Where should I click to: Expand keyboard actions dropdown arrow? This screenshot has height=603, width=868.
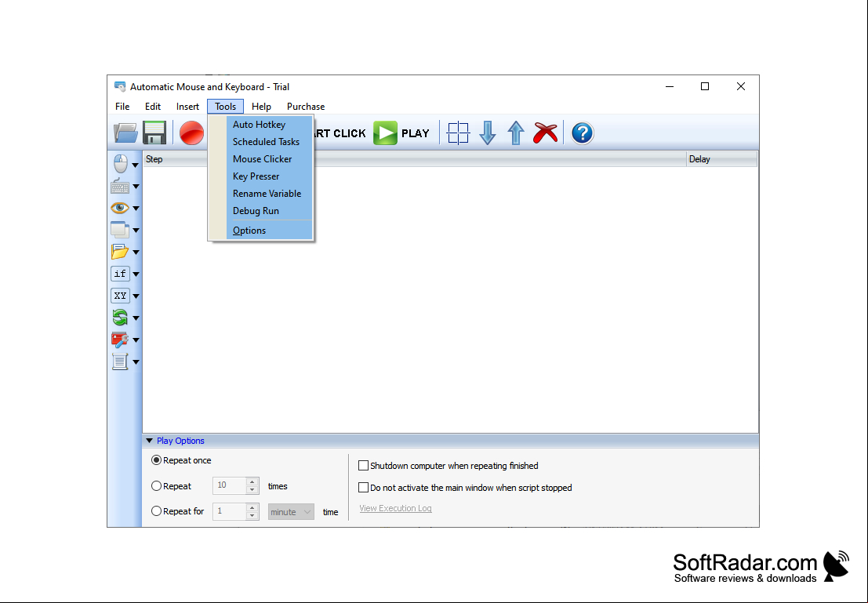pos(136,187)
